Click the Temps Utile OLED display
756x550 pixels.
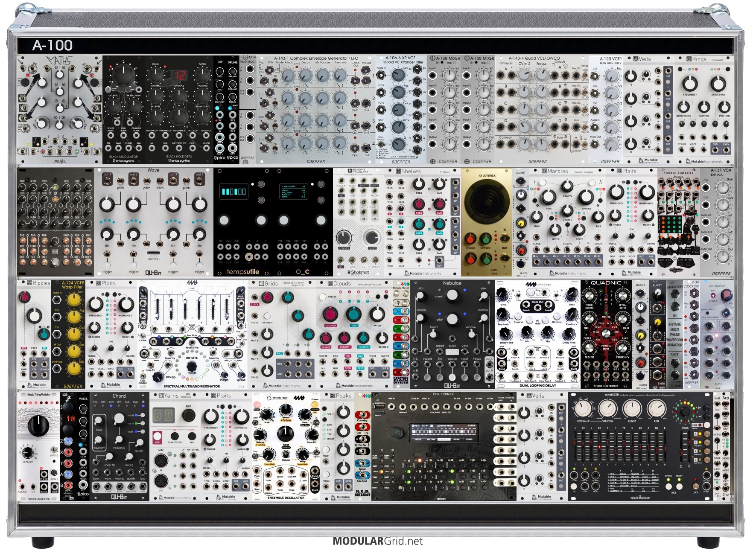pyautogui.click(x=234, y=191)
